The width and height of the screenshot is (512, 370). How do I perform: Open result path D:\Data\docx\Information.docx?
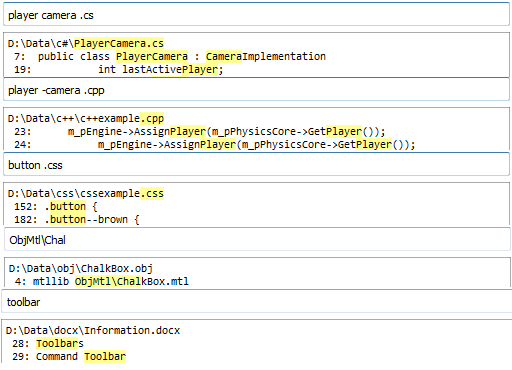pos(93,331)
